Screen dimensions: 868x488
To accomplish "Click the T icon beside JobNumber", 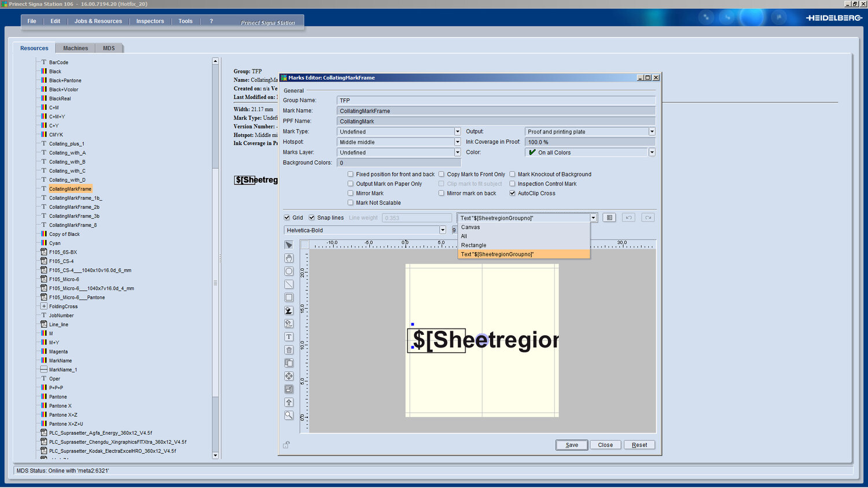I will click(43, 315).
